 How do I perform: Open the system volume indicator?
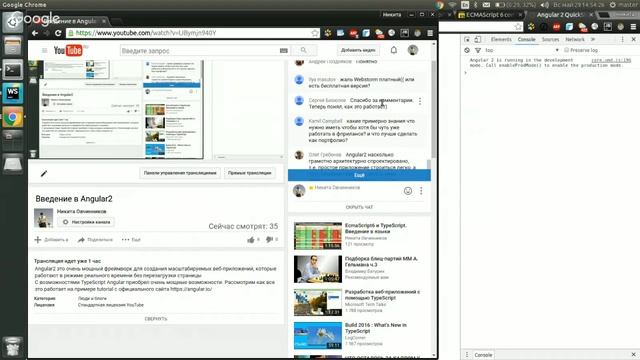pos(544,5)
